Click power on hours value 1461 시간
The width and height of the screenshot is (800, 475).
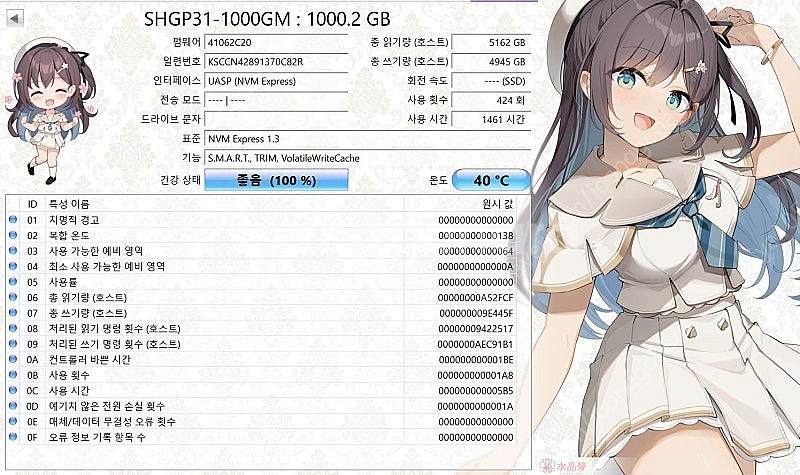[491, 119]
